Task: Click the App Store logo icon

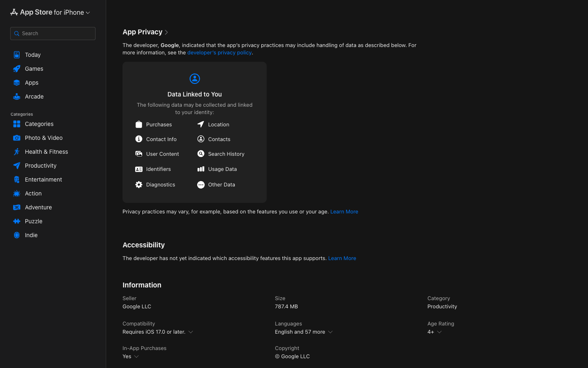Action: tap(14, 12)
